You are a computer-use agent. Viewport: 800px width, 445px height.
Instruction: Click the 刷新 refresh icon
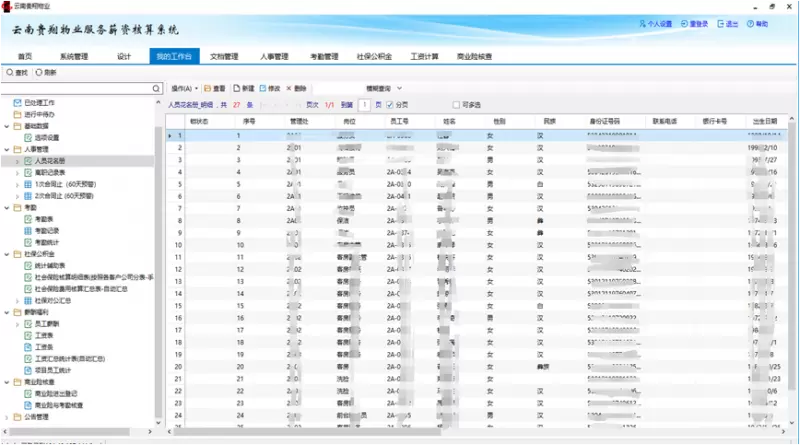click(x=39, y=73)
